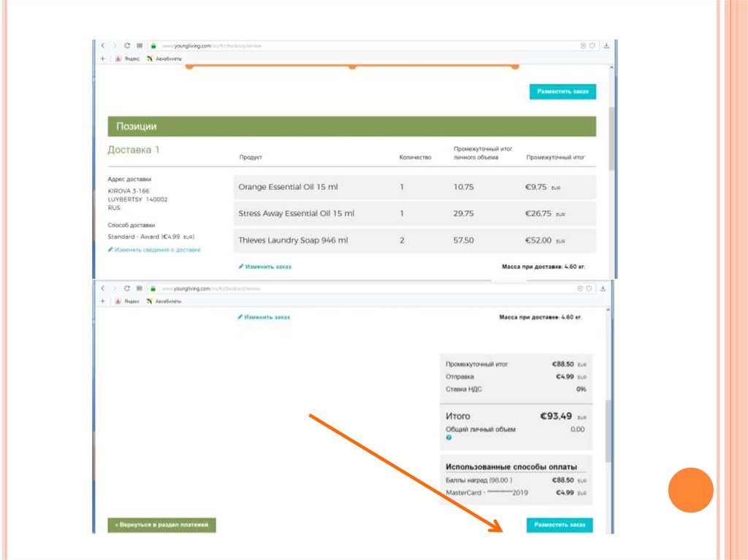Bookmark page with heart icon in lower browser

[589, 288]
